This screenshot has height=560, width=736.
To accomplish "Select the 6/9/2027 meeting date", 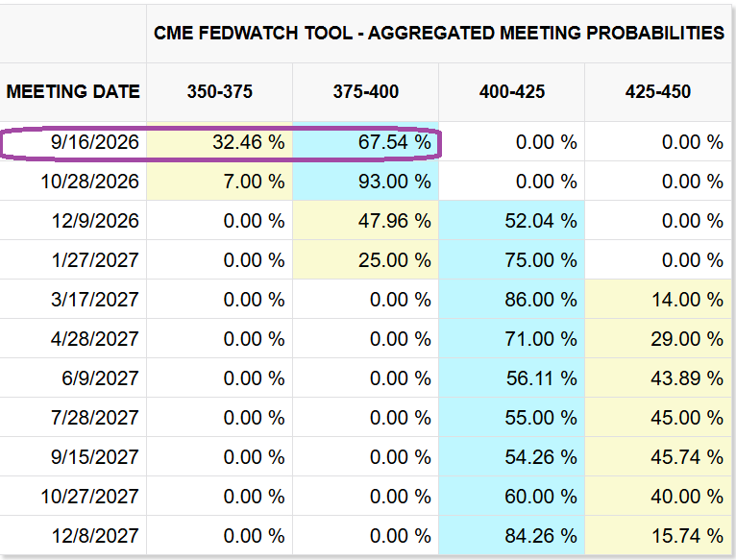I will pos(73,377).
